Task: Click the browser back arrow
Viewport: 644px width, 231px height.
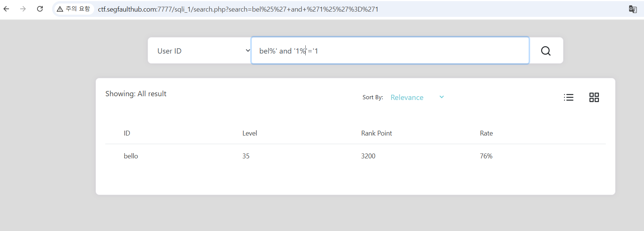Action: point(6,9)
